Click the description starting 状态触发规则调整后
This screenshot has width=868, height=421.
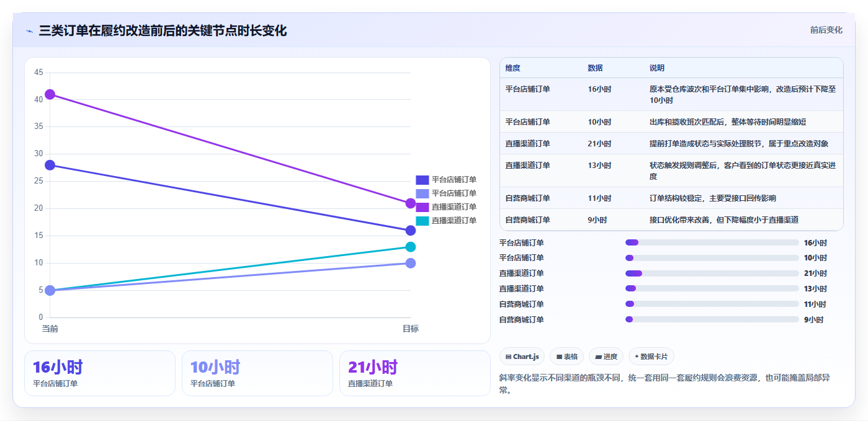[x=743, y=171]
